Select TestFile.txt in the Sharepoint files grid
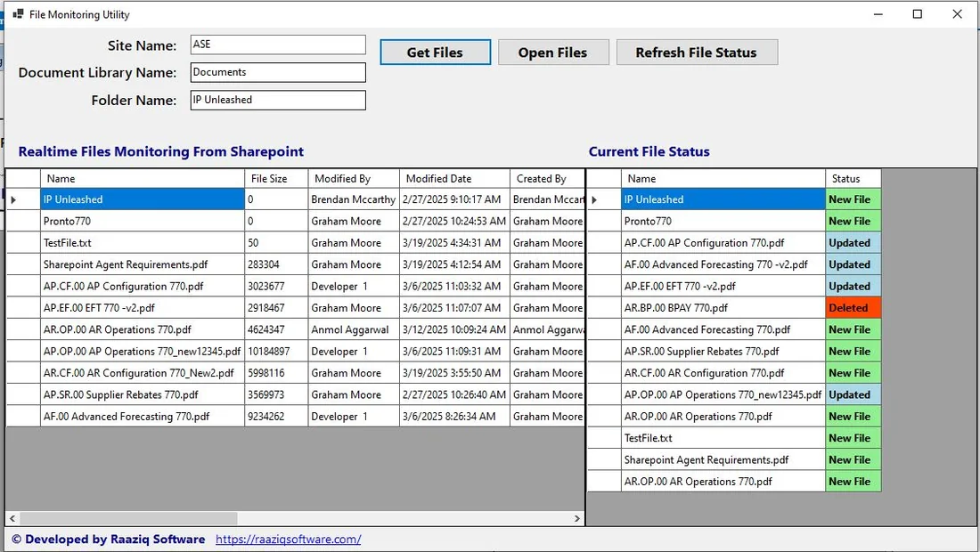The image size is (980, 552). 143,243
